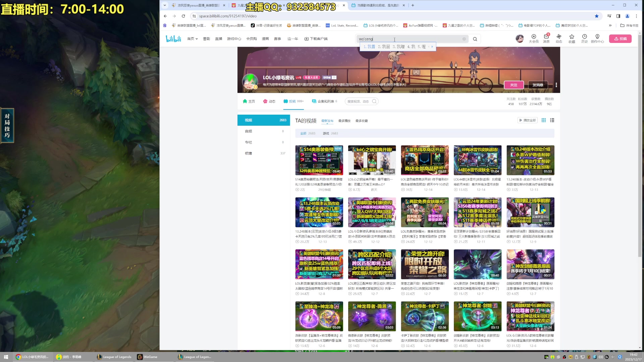The height and width of the screenshot is (362, 644).
Task: Filter videos by 游戏 2683
Action: coord(330,133)
